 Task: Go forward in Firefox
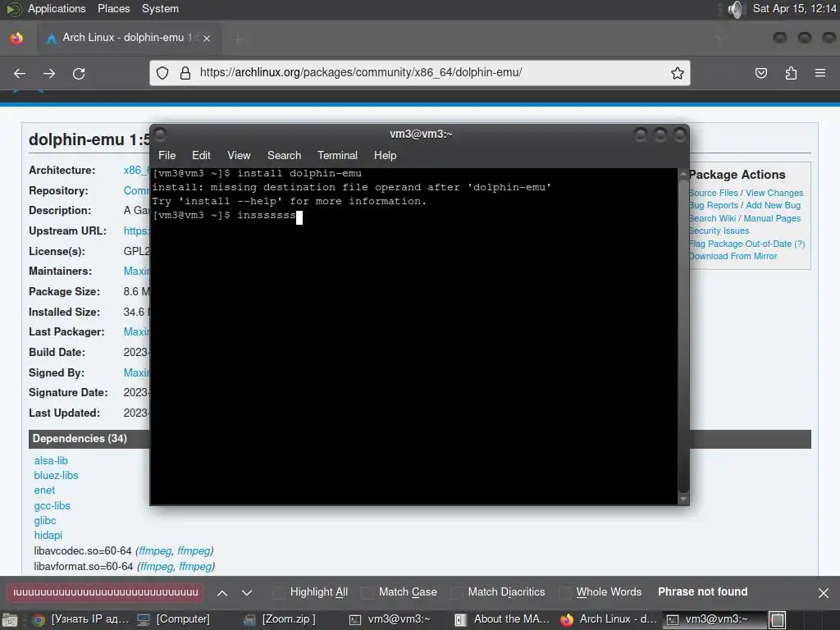point(49,73)
